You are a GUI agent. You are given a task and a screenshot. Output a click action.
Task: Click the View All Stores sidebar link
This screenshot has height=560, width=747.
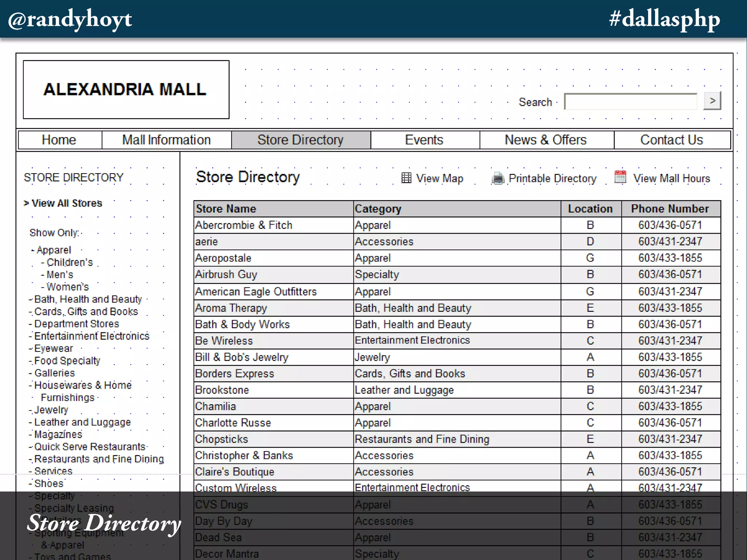point(66,203)
